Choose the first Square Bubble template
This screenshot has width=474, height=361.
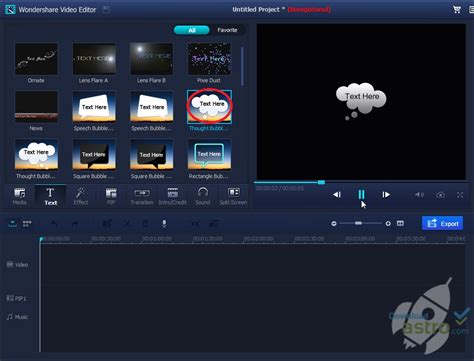[94, 159]
